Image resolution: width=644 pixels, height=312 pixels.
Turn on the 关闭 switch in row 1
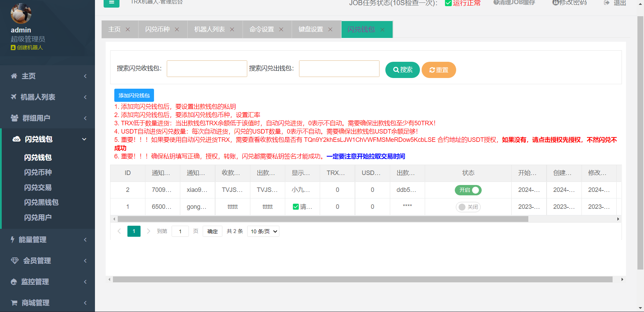click(468, 207)
